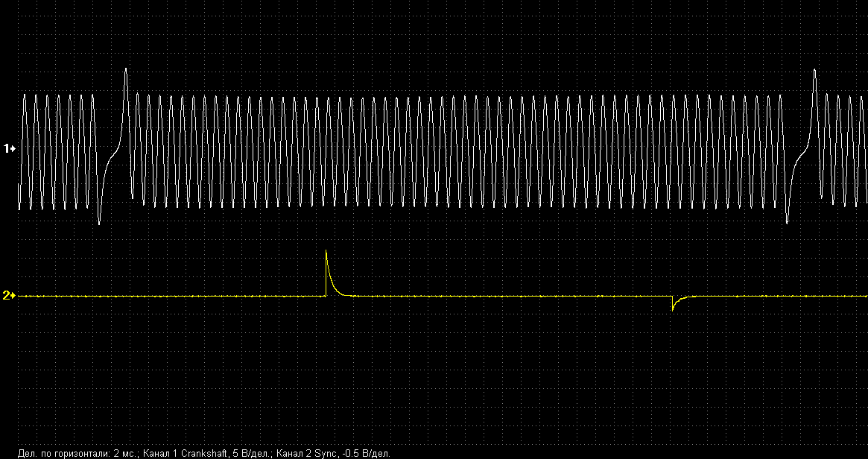Click the 'Канал 1 Crankshaft' status text
Image resolution: width=868 pixels, height=459 pixels.
click(186, 453)
